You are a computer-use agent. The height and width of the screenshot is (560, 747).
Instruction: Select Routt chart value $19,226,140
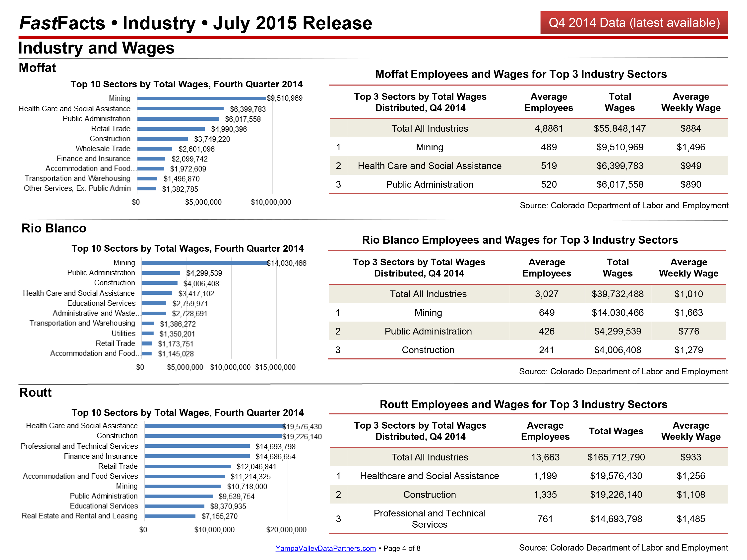click(302, 437)
